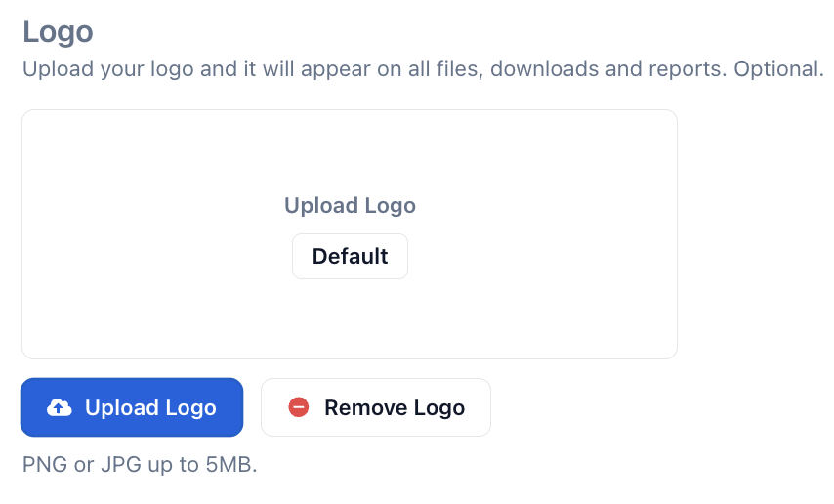834x504 pixels.
Task: Click "5MB" in file size hint
Action: click(229, 464)
